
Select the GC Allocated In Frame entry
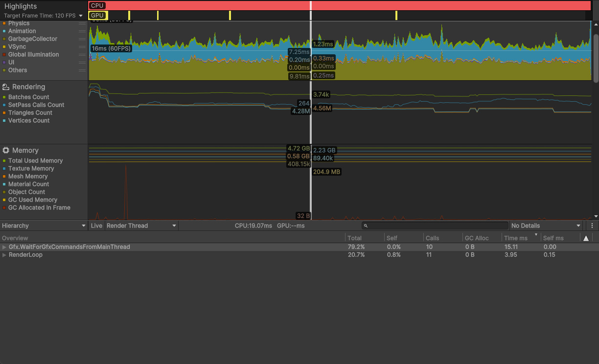39,208
